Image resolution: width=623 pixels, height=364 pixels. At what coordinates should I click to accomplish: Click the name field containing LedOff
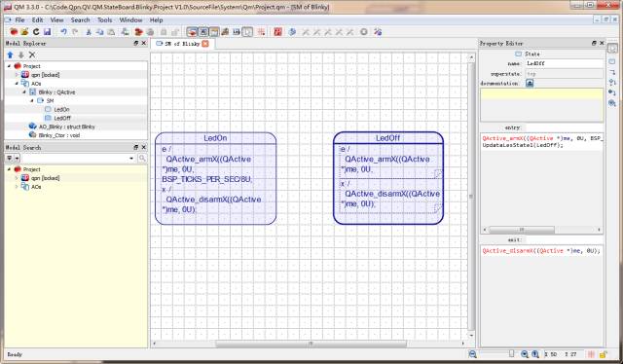pos(564,63)
